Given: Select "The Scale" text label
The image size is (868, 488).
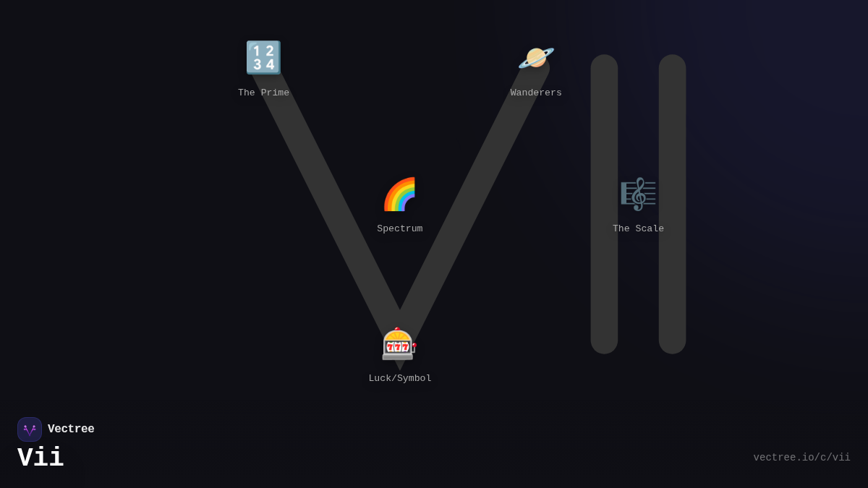Looking at the screenshot, I should [x=638, y=229].
